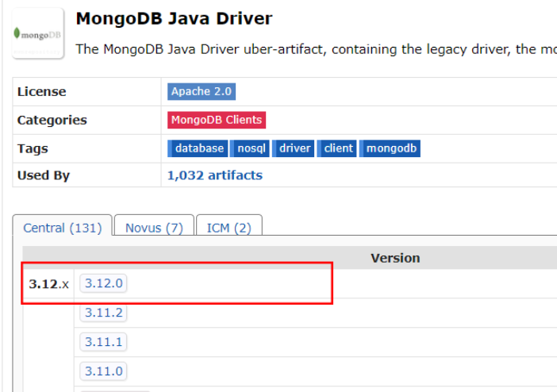Select the database tag
Screen dimensions: 557x392
pyautogui.click(x=198, y=148)
